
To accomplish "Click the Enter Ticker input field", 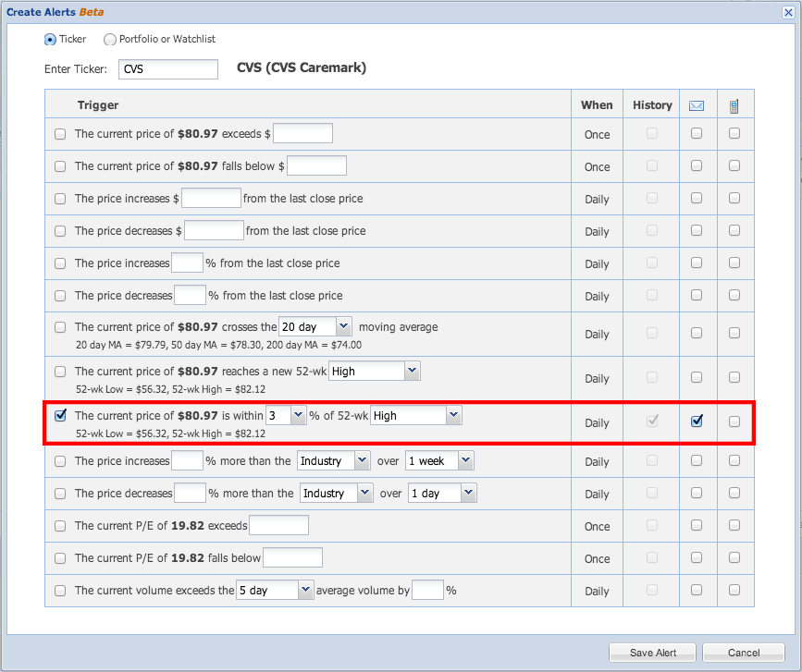I will pos(168,69).
